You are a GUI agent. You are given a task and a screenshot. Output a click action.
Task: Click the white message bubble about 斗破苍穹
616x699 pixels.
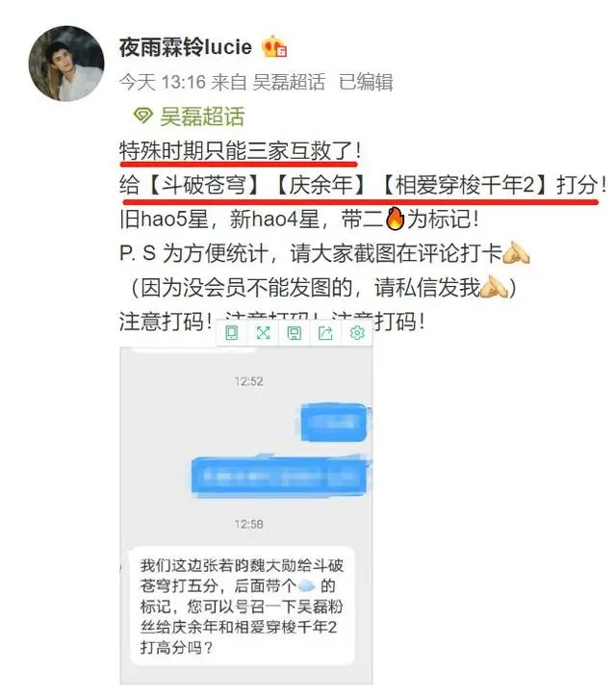242,607
